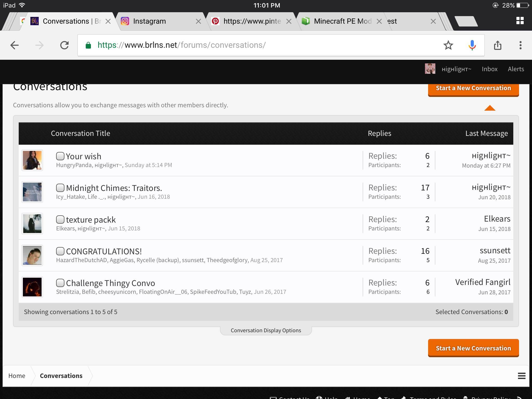Expand Conversation Display Options
532x399 pixels.
pyautogui.click(x=266, y=330)
